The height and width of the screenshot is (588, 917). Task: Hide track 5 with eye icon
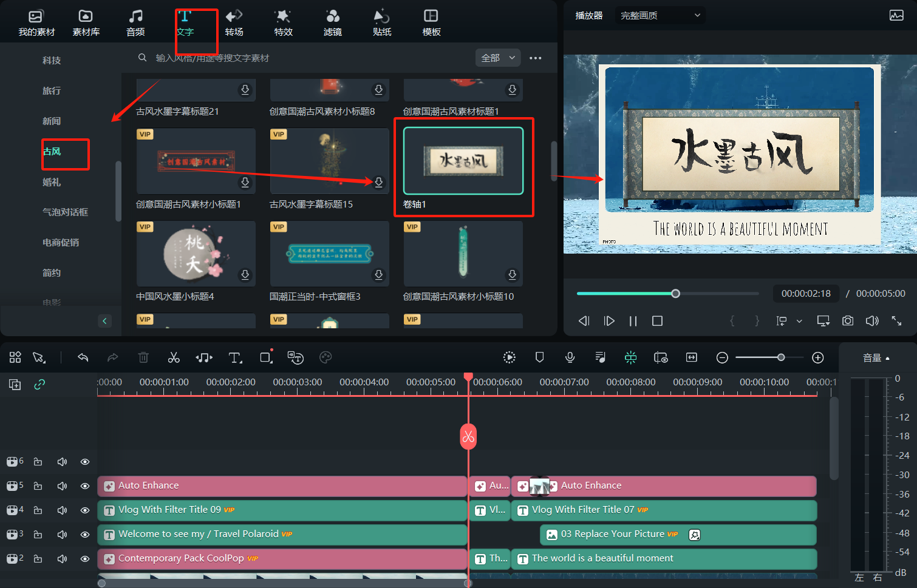coord(85,486)
